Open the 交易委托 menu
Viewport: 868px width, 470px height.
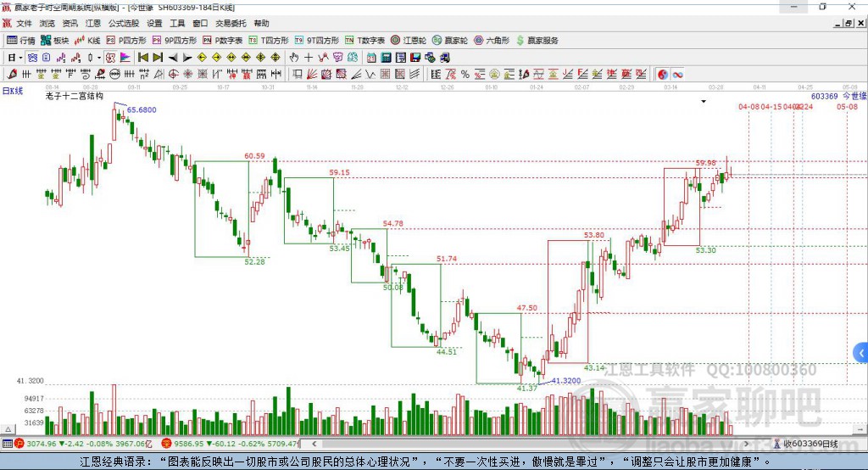(231, 23)
